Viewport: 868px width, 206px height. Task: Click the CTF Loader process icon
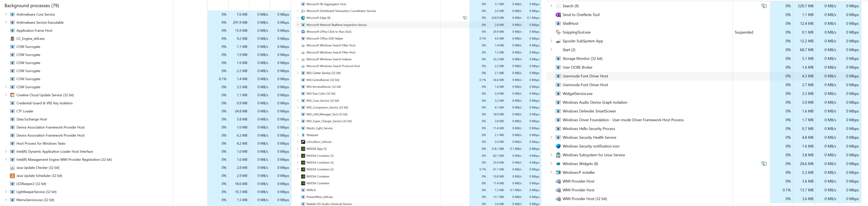pyautogui.click(x=12, y=111)
